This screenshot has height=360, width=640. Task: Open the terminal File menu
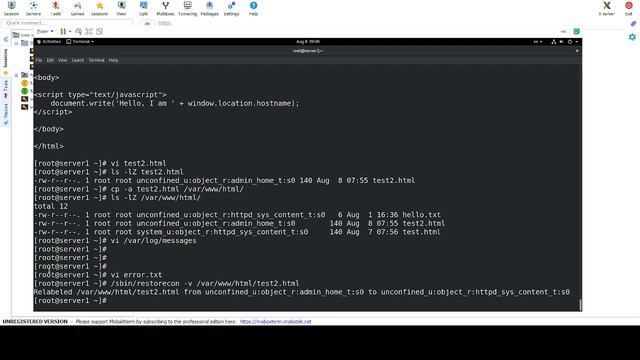(x=39, y=60)
